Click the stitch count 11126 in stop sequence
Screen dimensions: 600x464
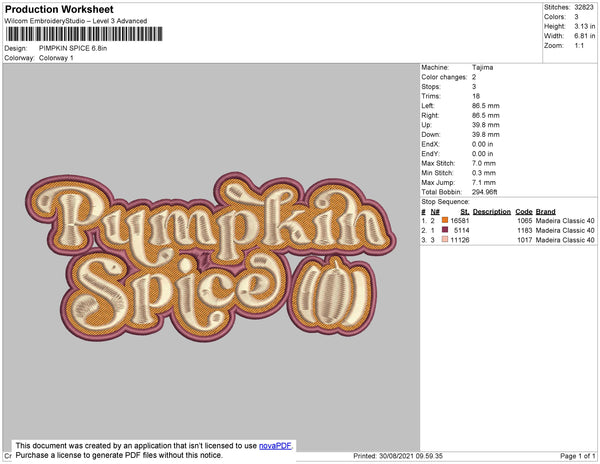click(460, 240)
